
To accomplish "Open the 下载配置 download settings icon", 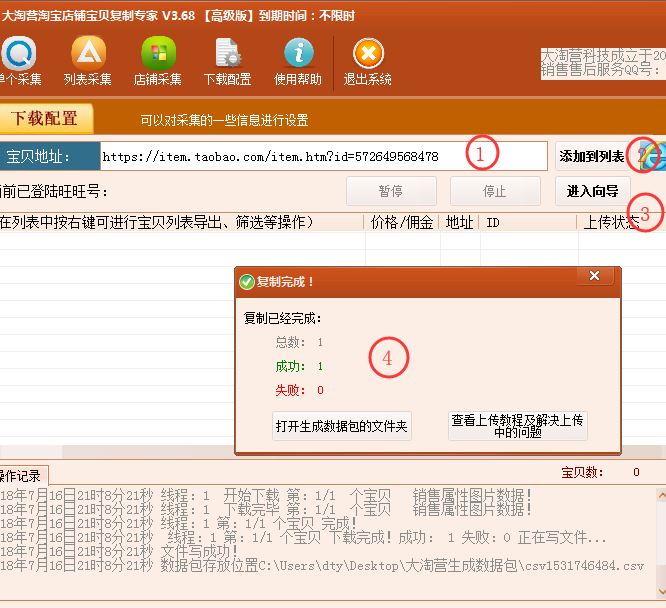I will pos(228,61).
